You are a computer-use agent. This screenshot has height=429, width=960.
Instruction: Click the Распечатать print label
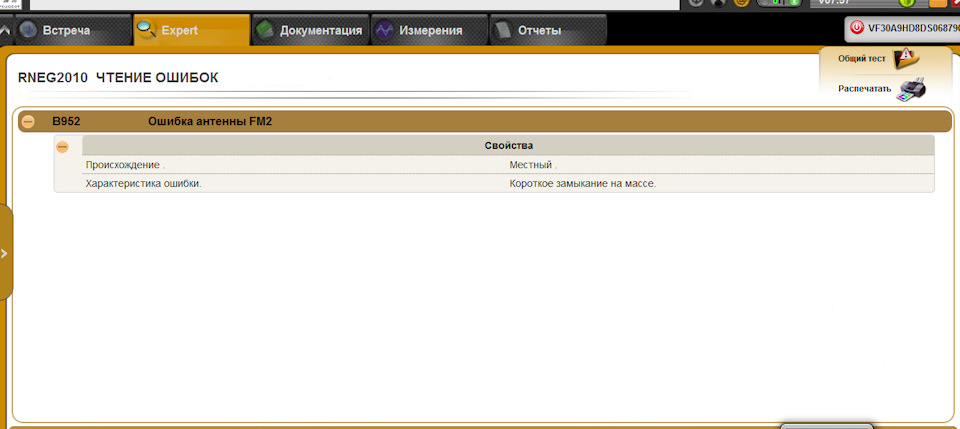[x=864, y=89]
